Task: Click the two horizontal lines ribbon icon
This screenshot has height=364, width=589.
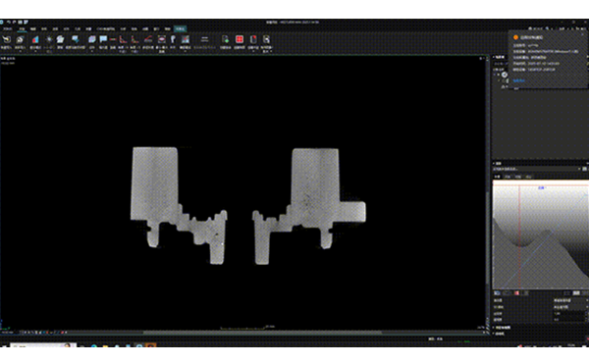Action: coord(205,39)
